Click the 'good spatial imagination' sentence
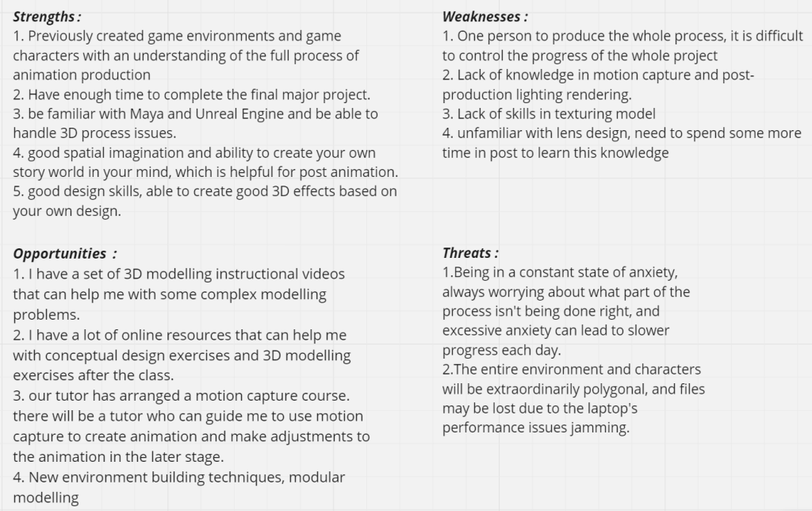Screen dimensions: 812x511 [194, 153]
